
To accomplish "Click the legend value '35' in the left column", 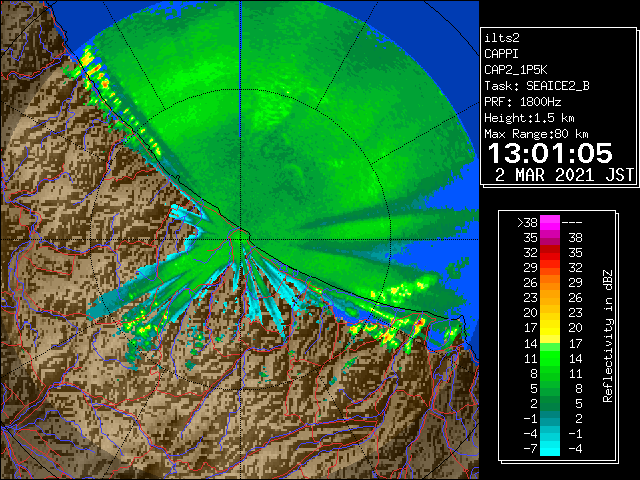I will coord(530,238).
